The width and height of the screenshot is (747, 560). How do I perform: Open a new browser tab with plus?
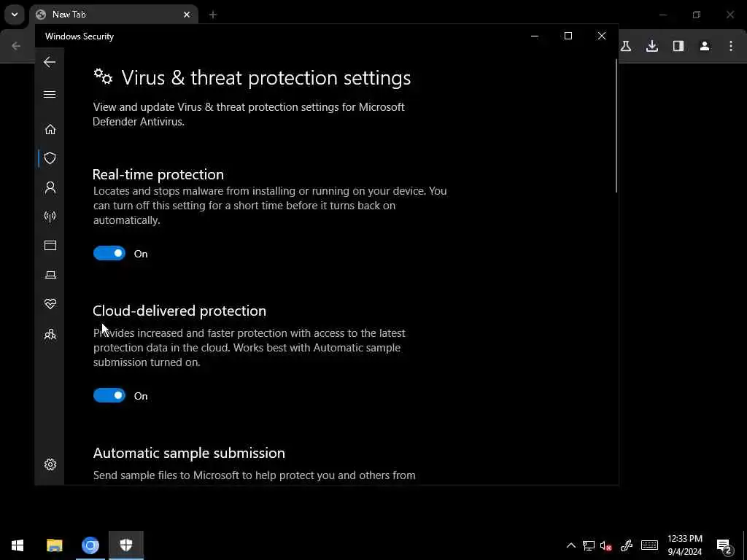tap(213, 15)
